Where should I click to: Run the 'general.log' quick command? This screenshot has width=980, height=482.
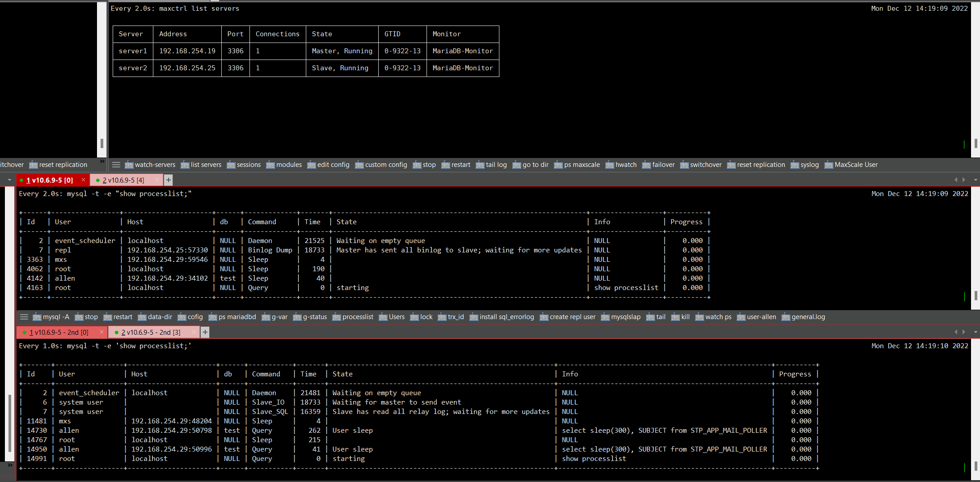[x=803, y=317]
